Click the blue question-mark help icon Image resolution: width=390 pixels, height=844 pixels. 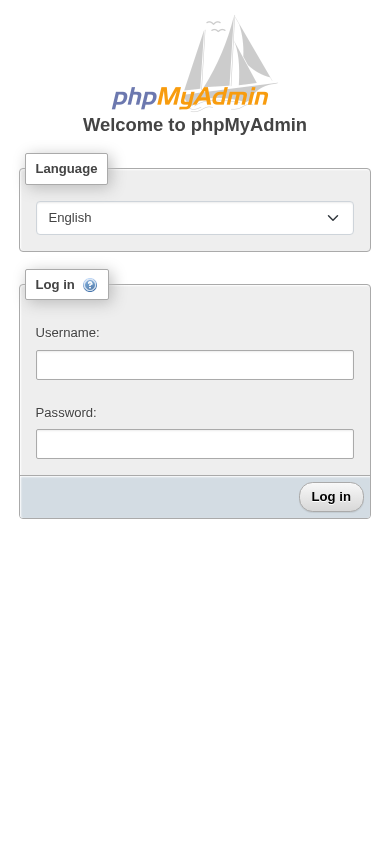pos(90,285)
